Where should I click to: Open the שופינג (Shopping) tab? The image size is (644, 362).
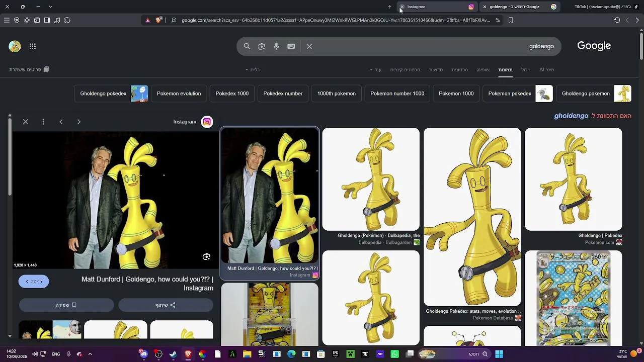coord(483,69)
